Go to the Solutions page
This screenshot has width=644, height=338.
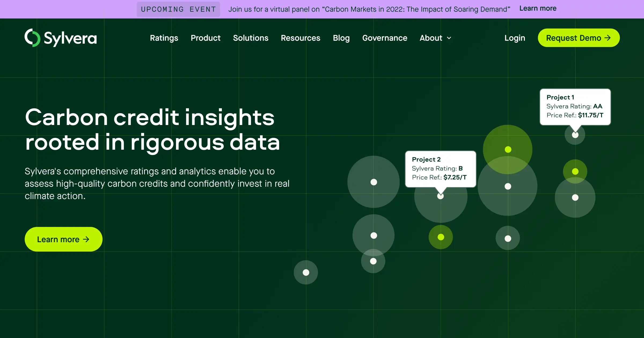point(251,38)
